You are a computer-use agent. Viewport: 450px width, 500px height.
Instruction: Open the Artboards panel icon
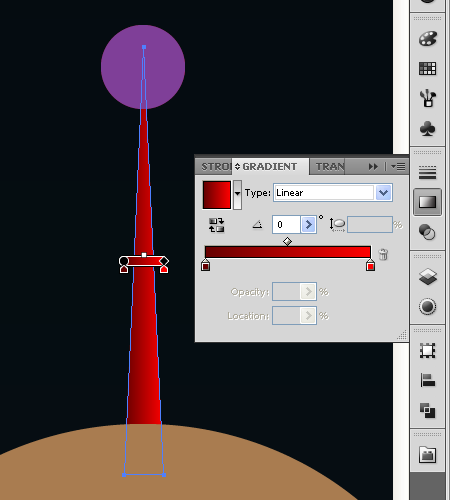click(427, 351)
